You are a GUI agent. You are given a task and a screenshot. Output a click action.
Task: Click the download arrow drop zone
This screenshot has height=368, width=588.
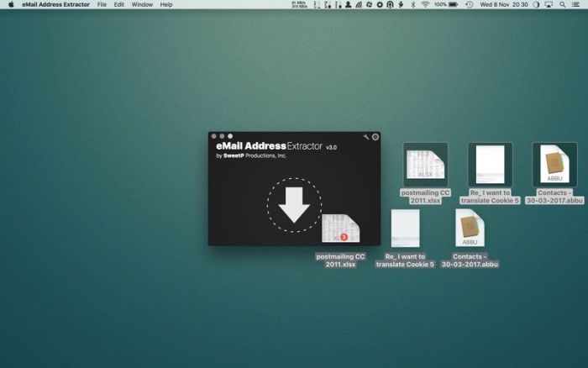point(294,204)
